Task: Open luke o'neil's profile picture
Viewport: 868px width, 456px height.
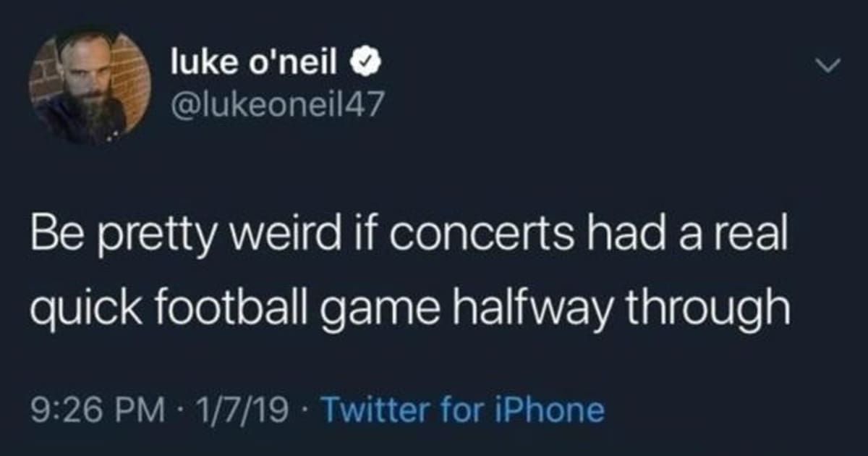Action: coord(90,85)
